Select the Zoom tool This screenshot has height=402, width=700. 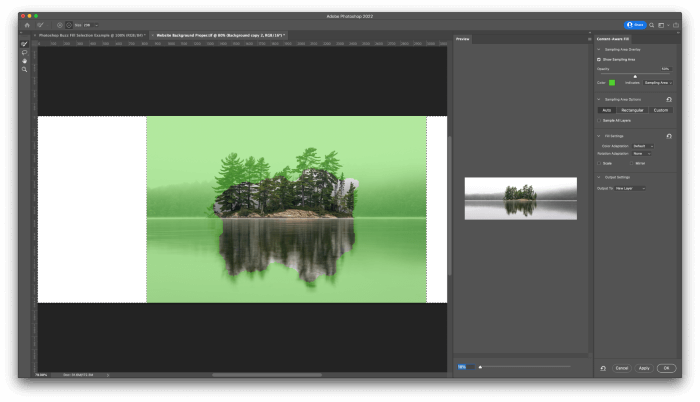coord(24,69)
